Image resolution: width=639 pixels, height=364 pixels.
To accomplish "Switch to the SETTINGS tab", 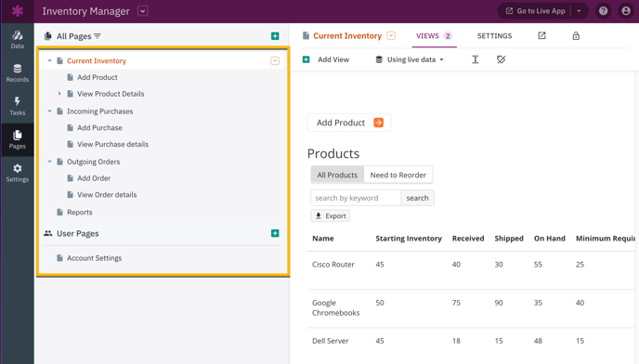I will (494, 36).
